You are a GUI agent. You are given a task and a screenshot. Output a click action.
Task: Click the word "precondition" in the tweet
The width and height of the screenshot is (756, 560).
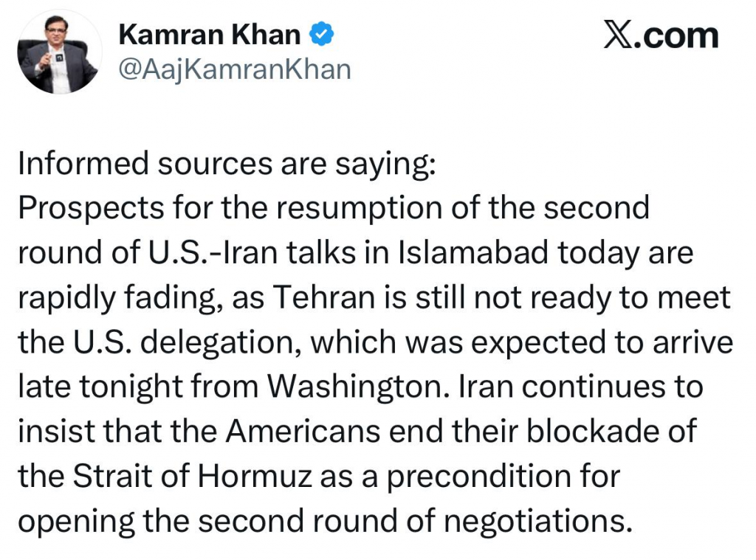click(472, 477)
